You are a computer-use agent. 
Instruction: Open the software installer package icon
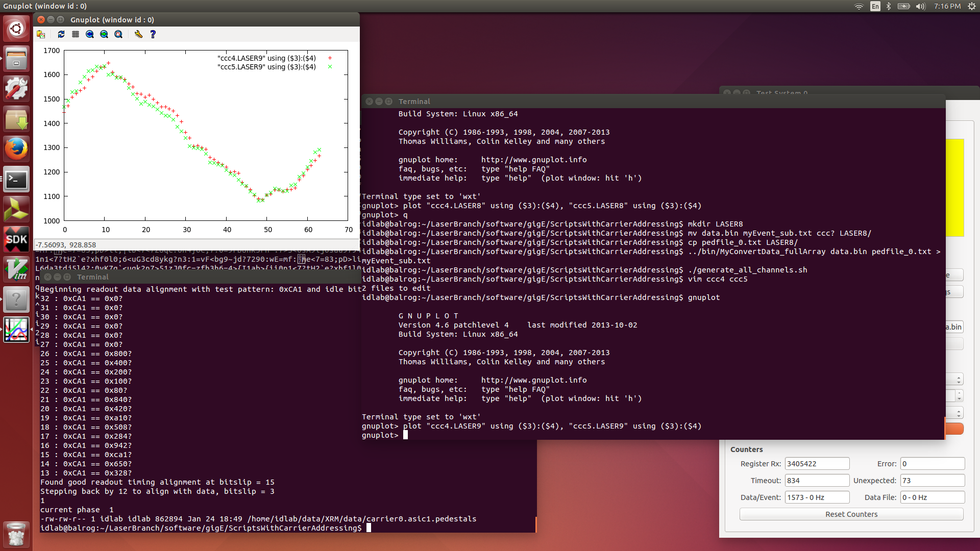(16, 119)
